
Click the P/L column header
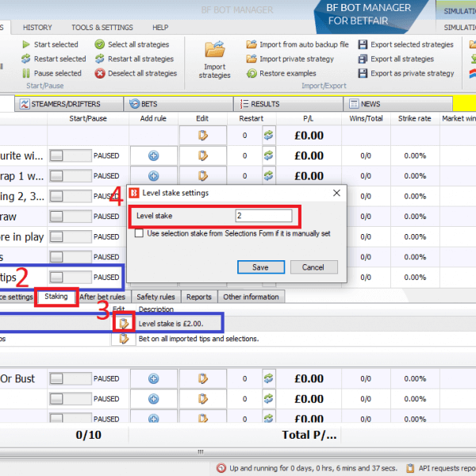[x=309, y=119]
